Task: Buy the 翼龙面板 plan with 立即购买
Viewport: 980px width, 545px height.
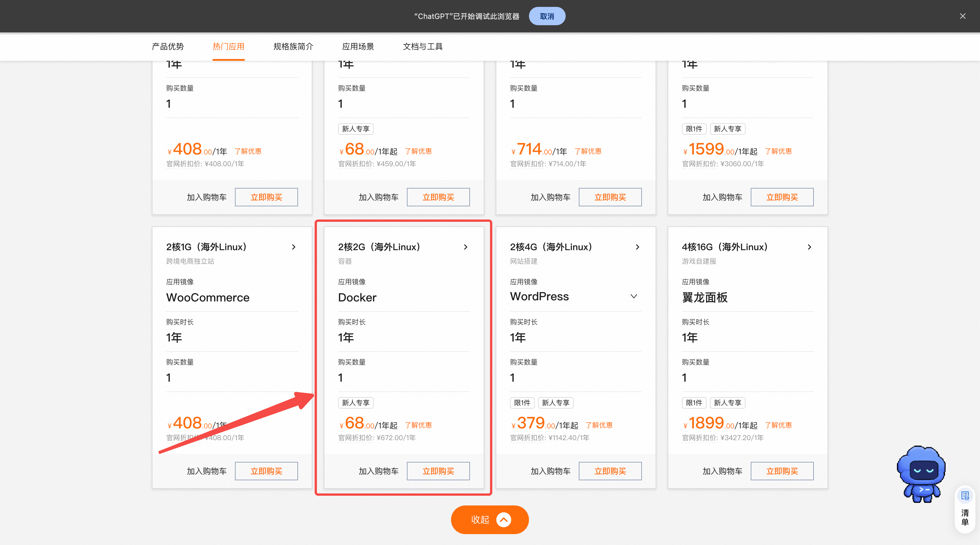Action: tap(782, 471)
